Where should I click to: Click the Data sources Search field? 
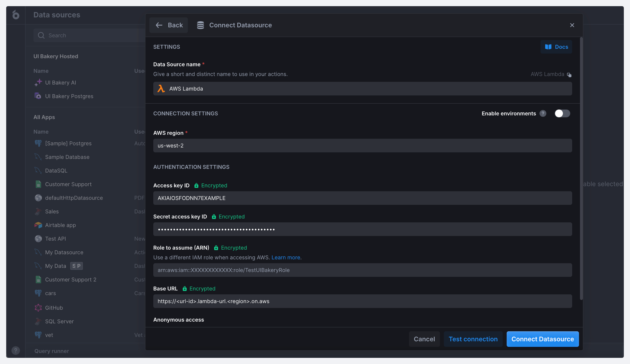(x=90, y=35)
